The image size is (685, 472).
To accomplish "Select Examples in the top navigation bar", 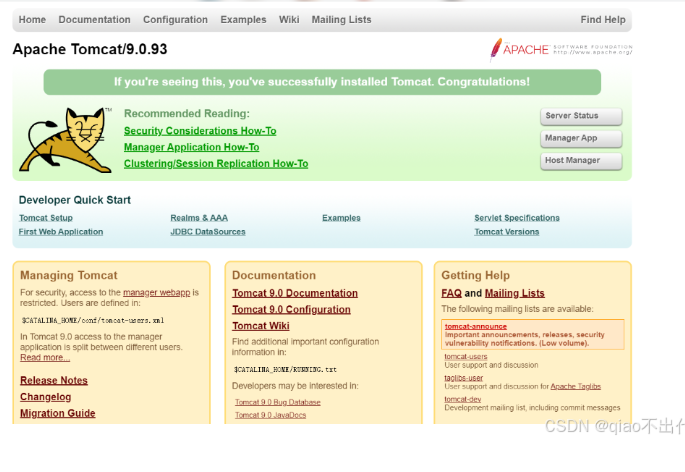I will [243, 20].
